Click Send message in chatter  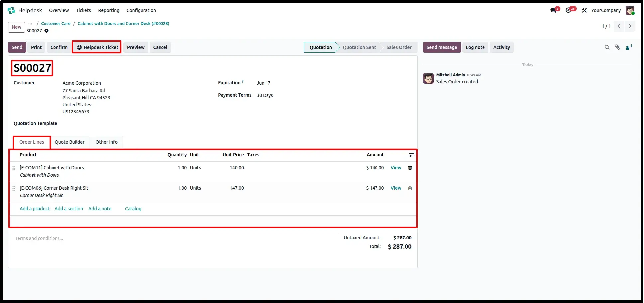tap(442, 47)
